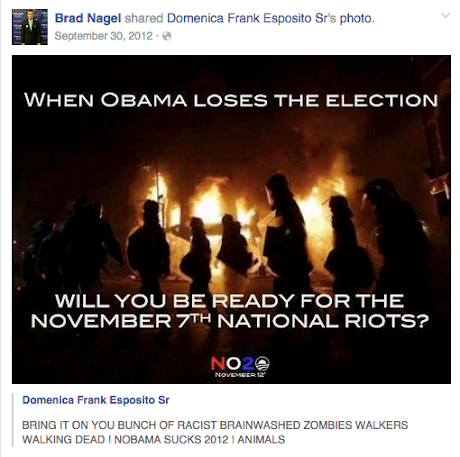
Task: Click the small 'November 12' text under the logo
Action: coord(237,375)
